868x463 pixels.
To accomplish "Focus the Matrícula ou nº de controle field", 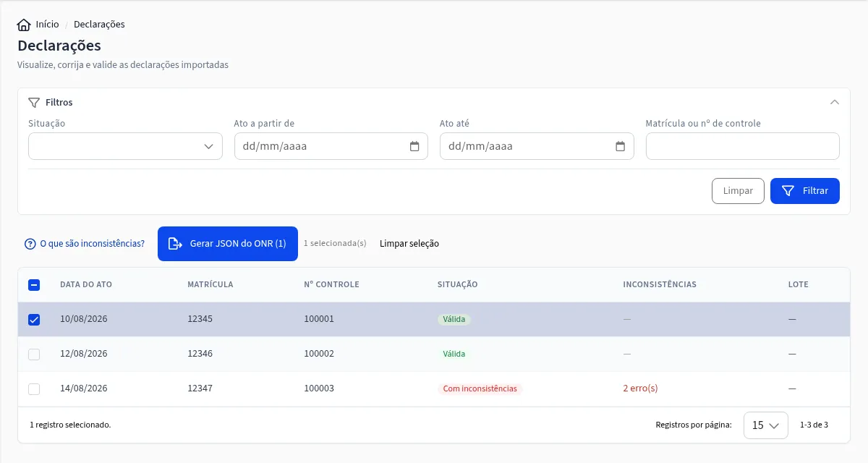I will pos(743,146).
